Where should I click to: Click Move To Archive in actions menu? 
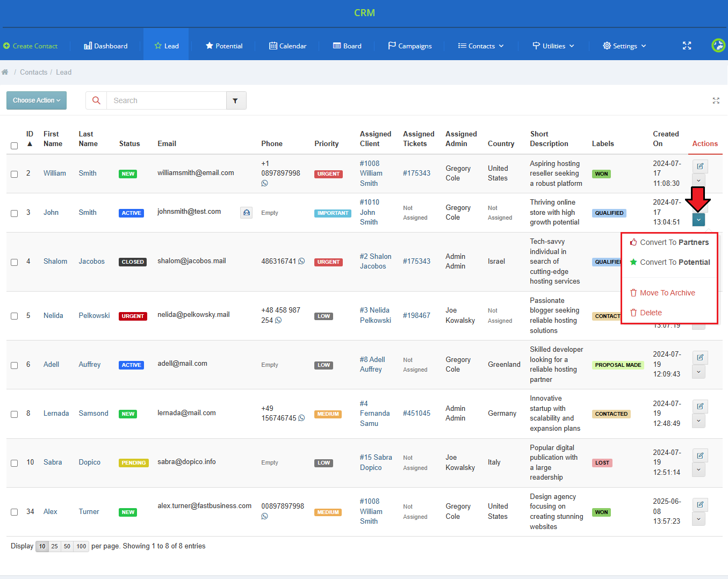point(662,293)
